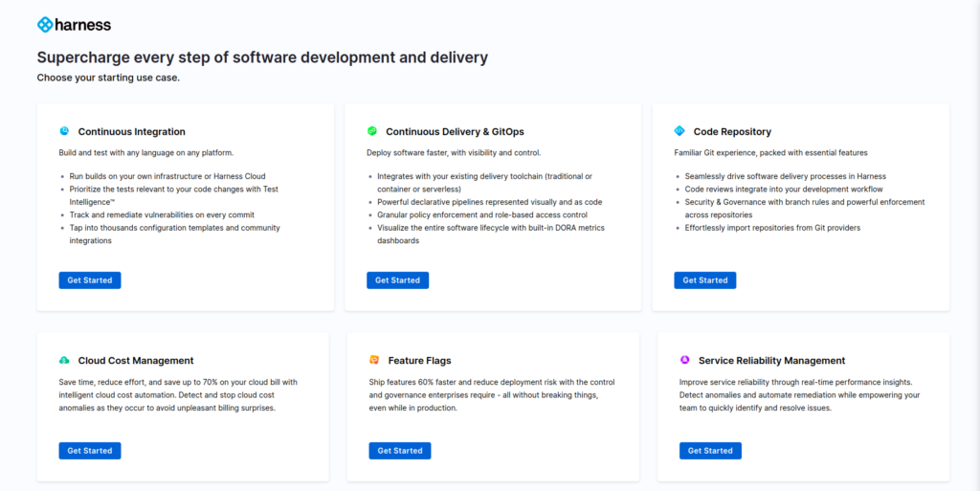
Task: Select the Feature Flags card title
Action: pos(419,361)
